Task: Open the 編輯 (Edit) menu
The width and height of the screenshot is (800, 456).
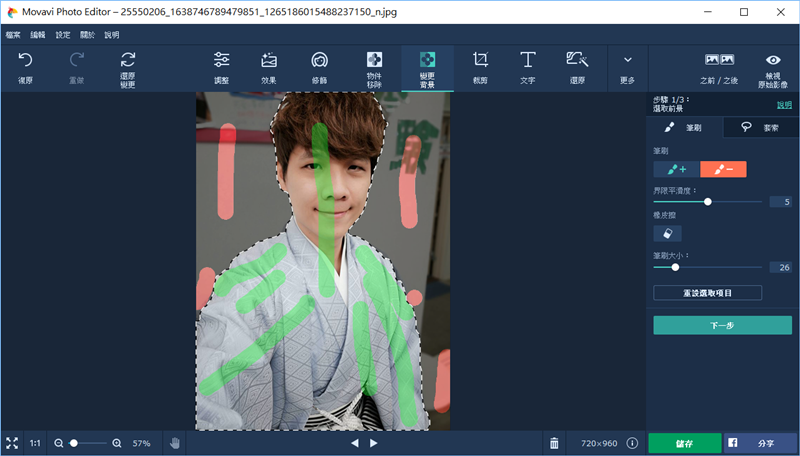Action: (x=38, y=35)
